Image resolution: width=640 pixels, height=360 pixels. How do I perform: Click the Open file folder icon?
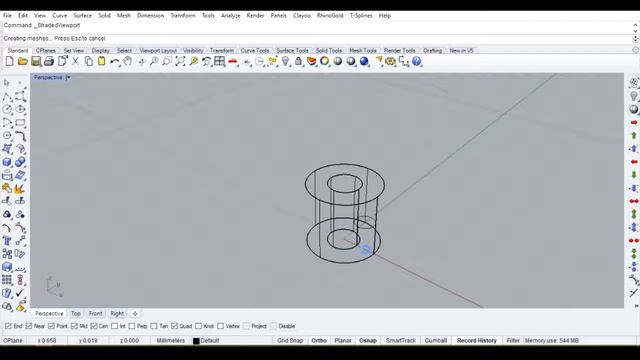click(22, 62)
